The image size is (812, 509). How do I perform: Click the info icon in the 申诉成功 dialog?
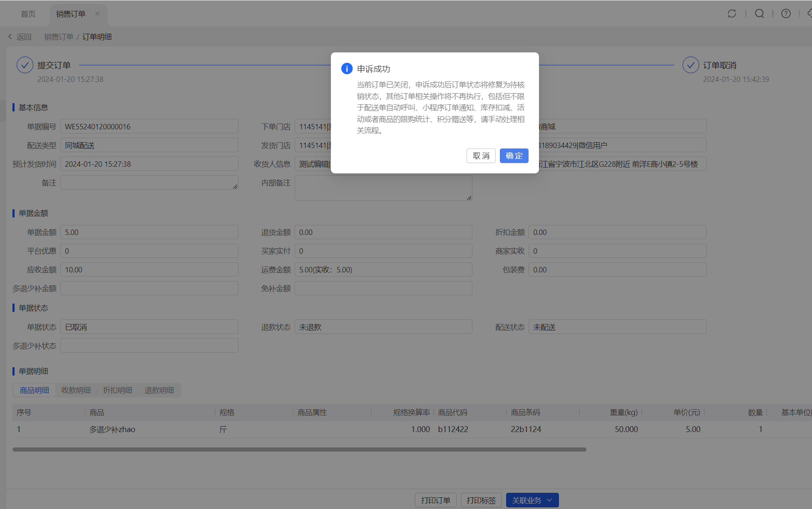347,69
